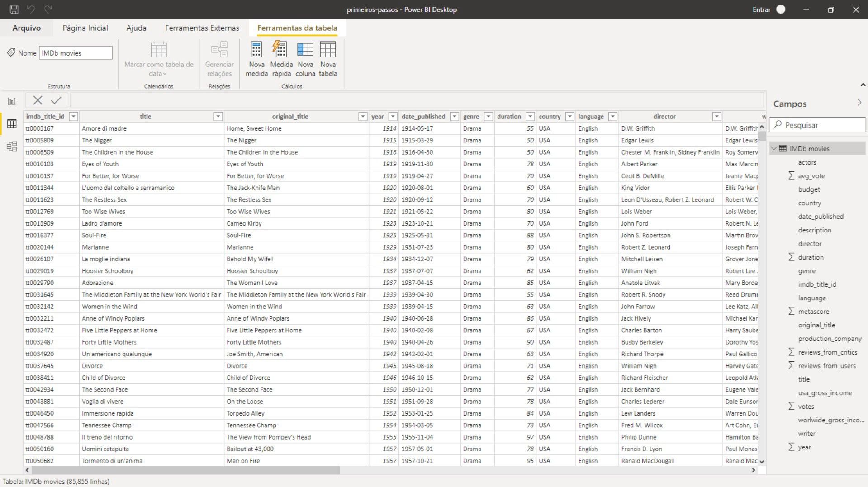Open the filter dropdown for title column
Screen dimensions: 868x487
218,117
